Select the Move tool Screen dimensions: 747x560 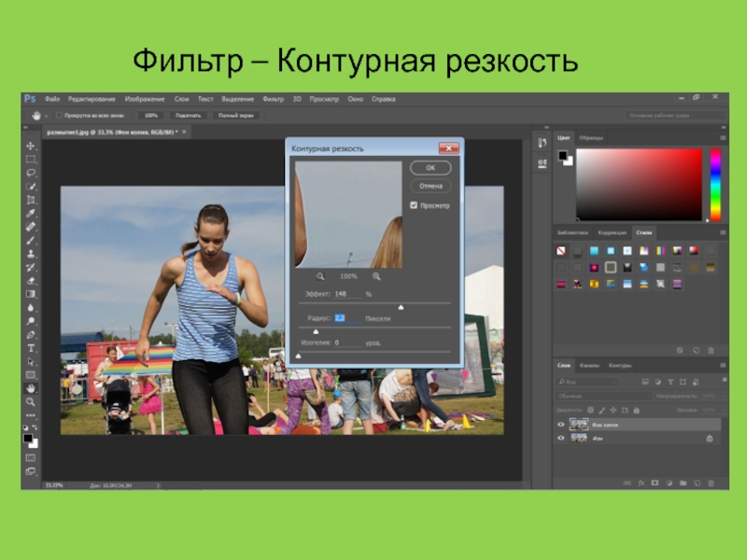click(x=31, y=146)
